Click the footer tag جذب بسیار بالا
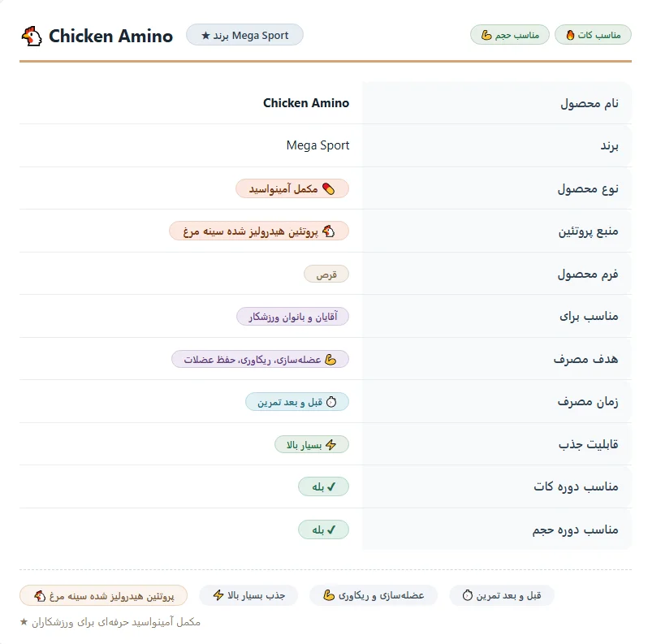Image resolution: width=648 pixels, height=644 pixels. 248,595
